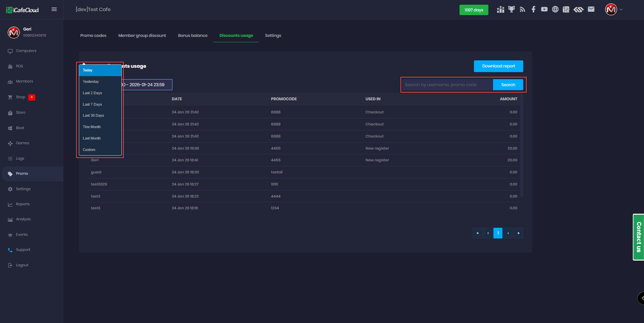Image resolution: width=644 pixels, height=323 pixels.
Task: Click the globe website icon
Action: pyautogui.click(x=555, y=9)
